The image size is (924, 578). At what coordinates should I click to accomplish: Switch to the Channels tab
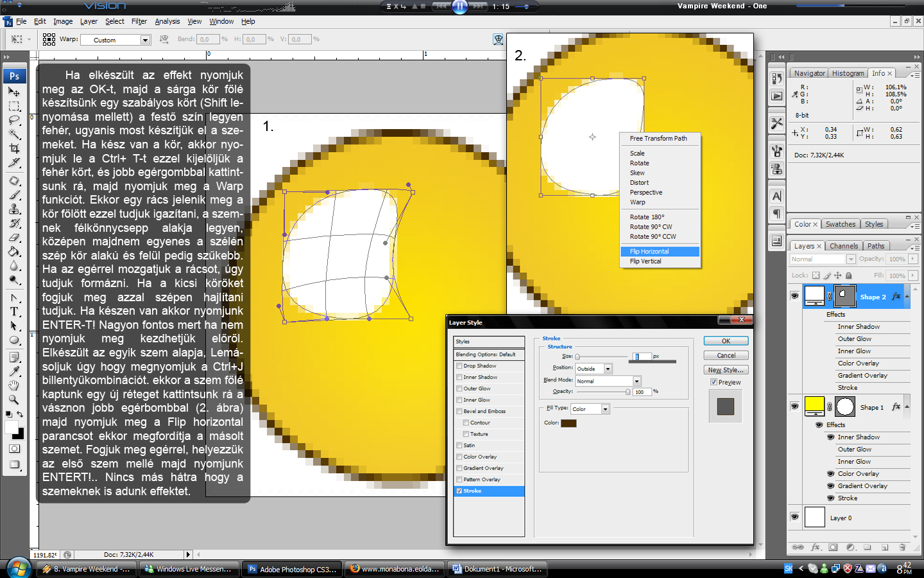pos(843,246)
